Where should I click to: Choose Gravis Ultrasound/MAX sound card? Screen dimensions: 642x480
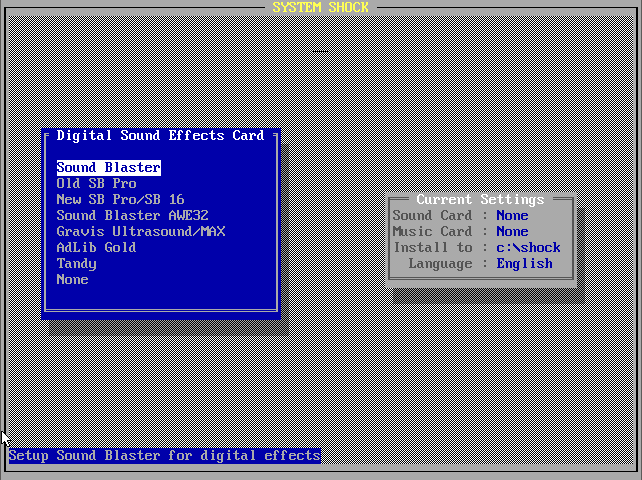(140, 232)
